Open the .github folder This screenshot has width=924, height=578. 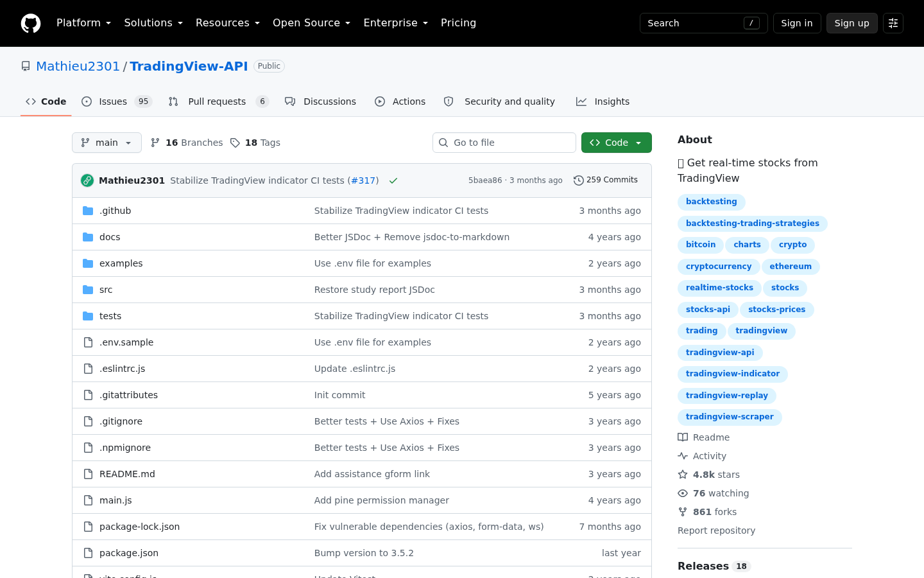point(115,211)
